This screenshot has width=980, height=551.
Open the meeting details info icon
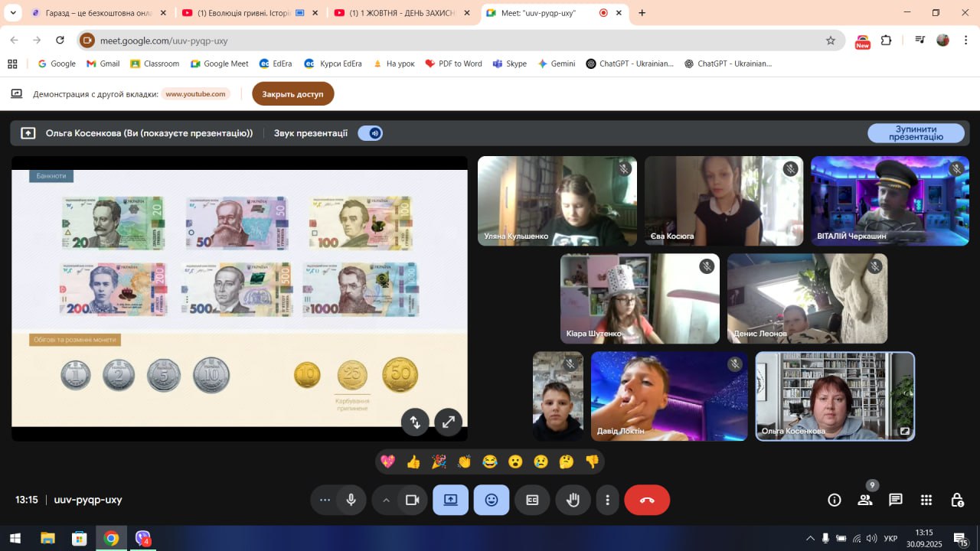[x=835, y=500]
